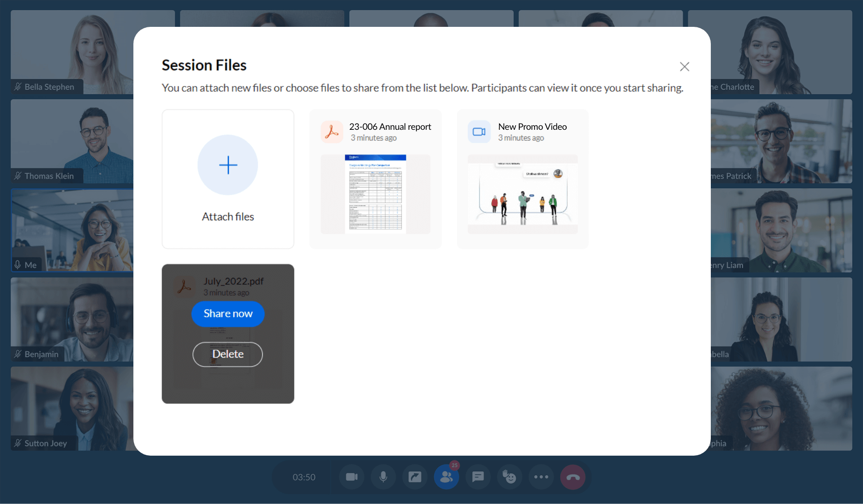The image size is (863, 504).
Task: Mute the microphone from the toolbar
Action: [x=383, y=477]
